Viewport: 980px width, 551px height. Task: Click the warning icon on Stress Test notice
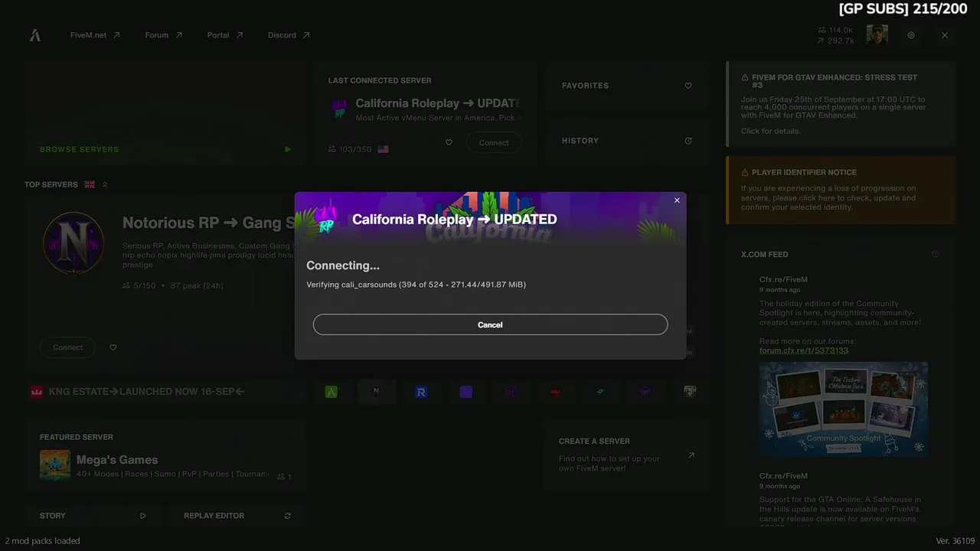[745, 77]
